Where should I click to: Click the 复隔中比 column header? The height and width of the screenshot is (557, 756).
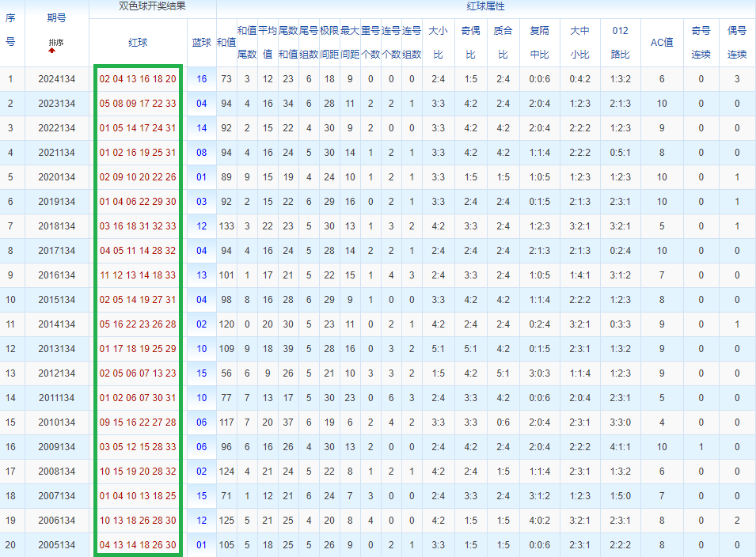coord(540,43)
